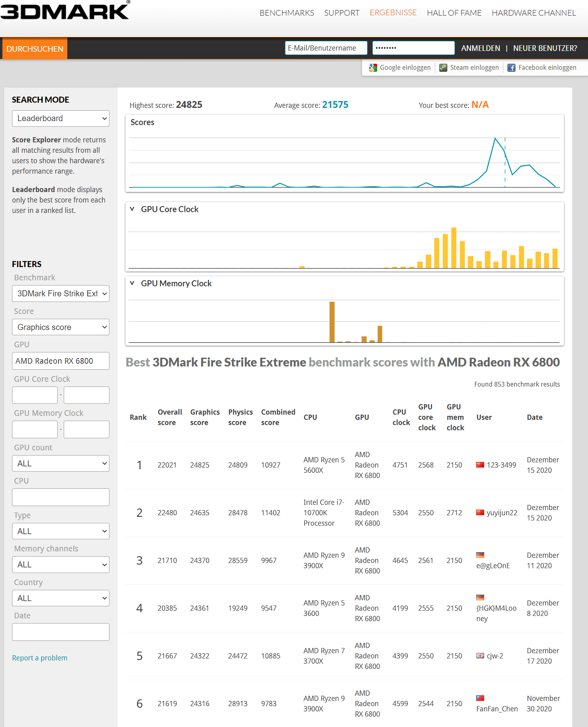This screenshot has height=727, width=588.
Task: Click the average score value 21575
Action: pyautogui.click(x=335, y=105)
